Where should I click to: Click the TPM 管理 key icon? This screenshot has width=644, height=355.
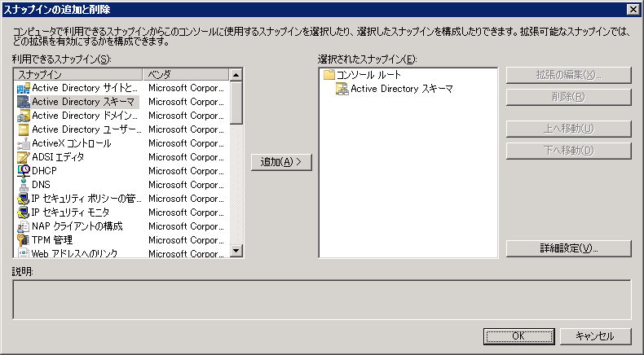coord(23,240)
